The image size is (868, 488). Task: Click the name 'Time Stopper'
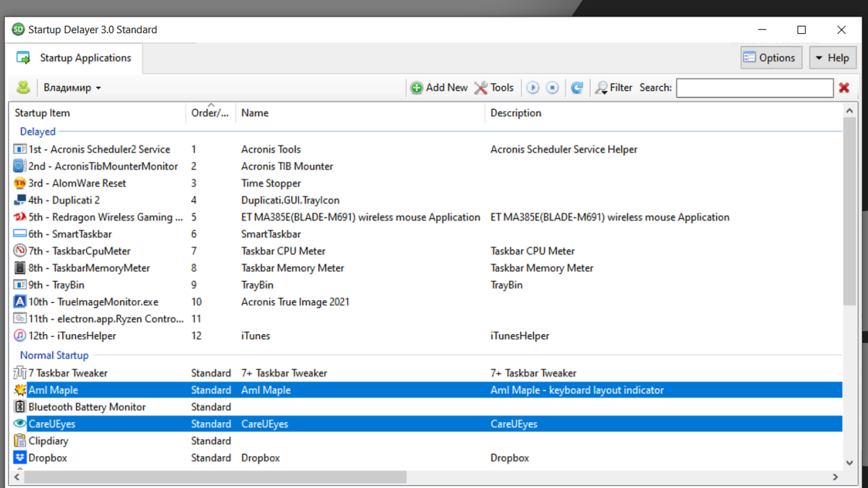[x=271, y=184]
